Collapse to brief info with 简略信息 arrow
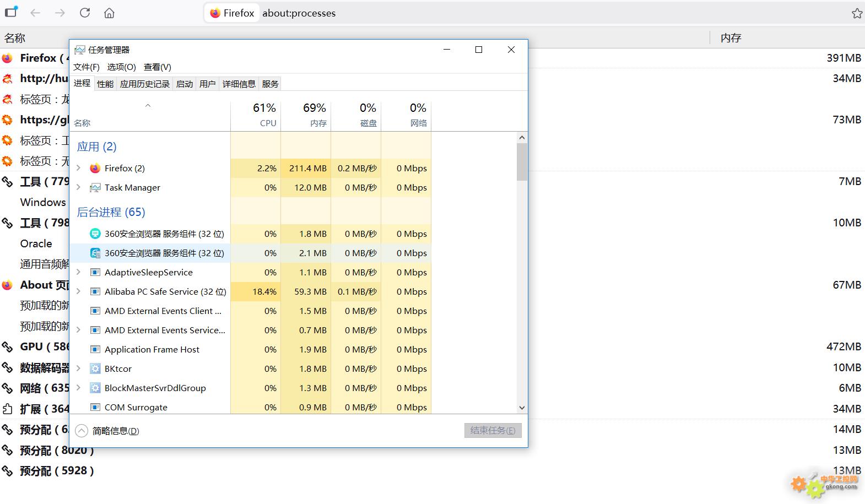The height and width of the screenshot is (504, 865). (82, 431)
